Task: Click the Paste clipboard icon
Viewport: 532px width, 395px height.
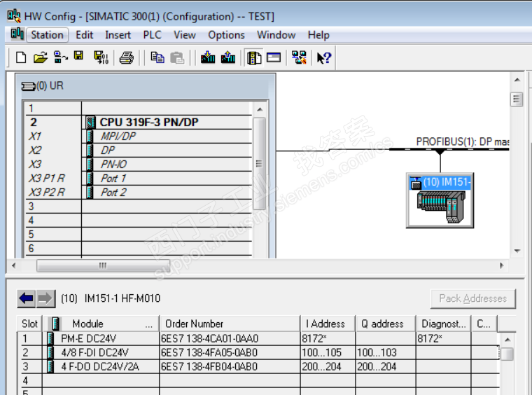Action: click(x=177, y=57)
